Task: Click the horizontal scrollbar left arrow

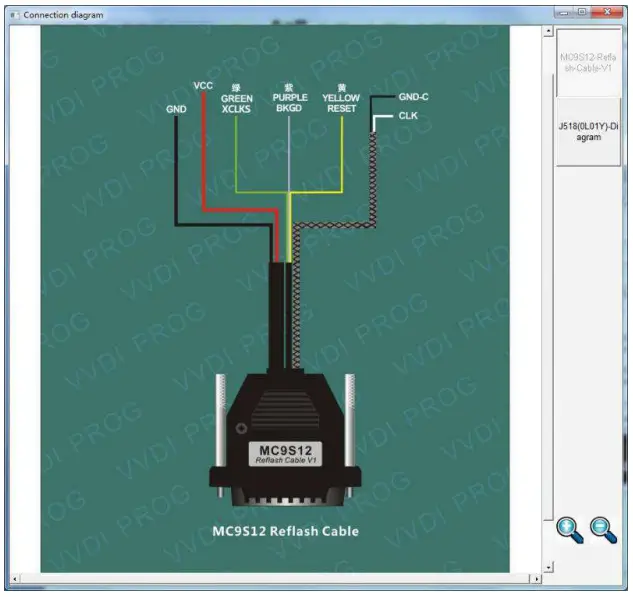Action: pos(15,579)
